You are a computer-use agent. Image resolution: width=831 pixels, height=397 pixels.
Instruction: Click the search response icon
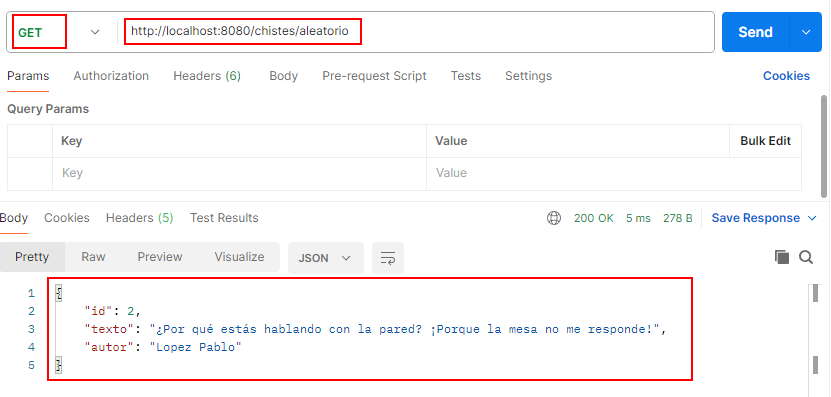[806, 258]
